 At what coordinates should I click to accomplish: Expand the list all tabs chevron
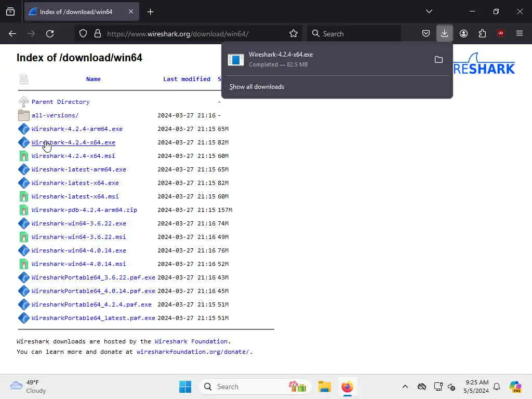pos(429,11)
